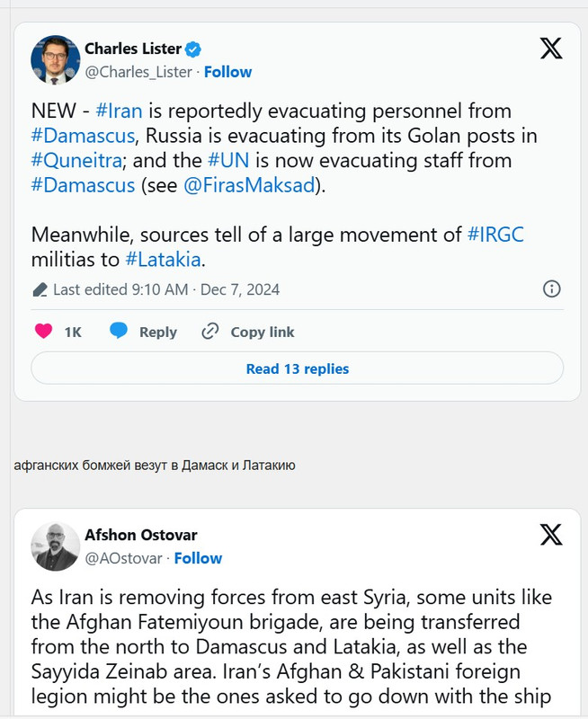588x719 pixels.
Task: Open the #IRGC hashtag
Action: 495,235
